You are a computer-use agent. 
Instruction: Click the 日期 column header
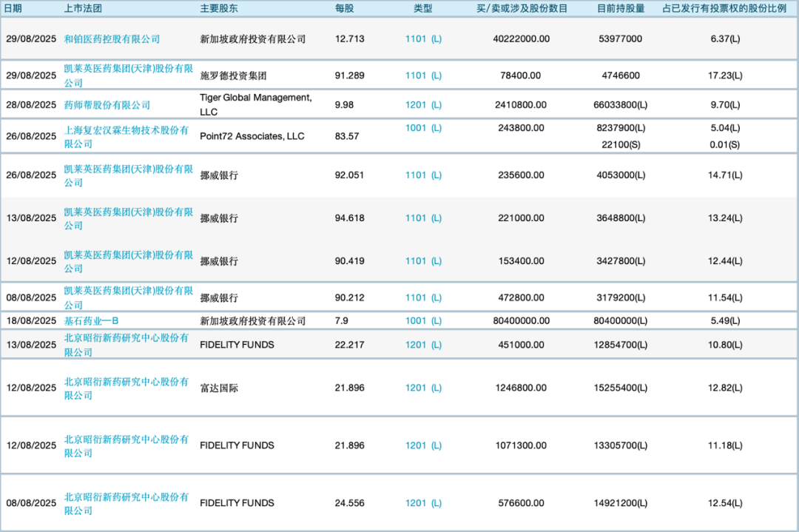(x=13, y=9)
